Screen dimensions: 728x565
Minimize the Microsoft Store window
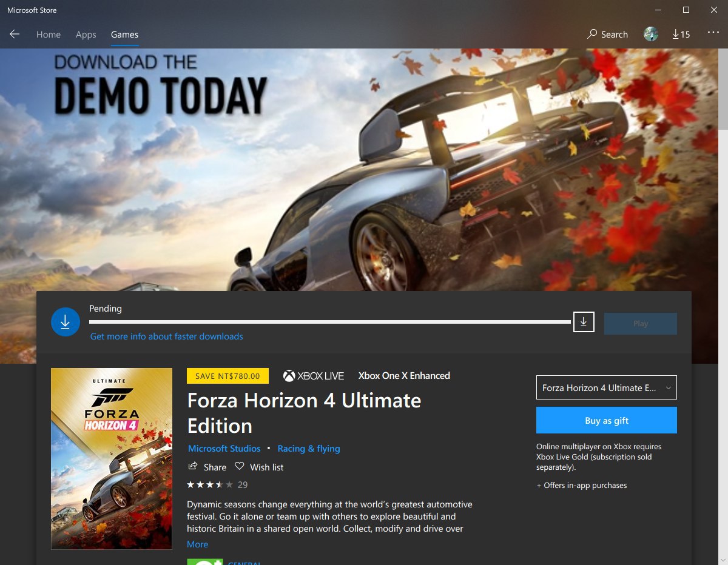pyautogui.click(x=658, y=10)
